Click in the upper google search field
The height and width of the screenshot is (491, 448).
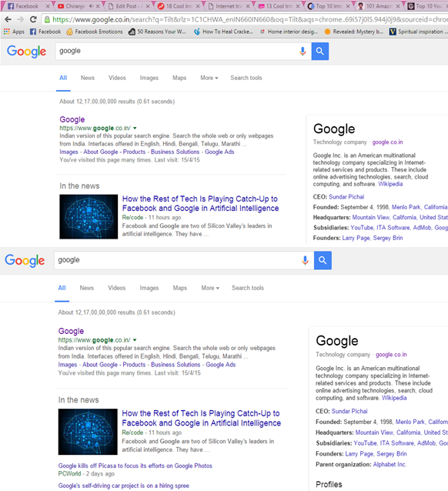pos(176,51)
